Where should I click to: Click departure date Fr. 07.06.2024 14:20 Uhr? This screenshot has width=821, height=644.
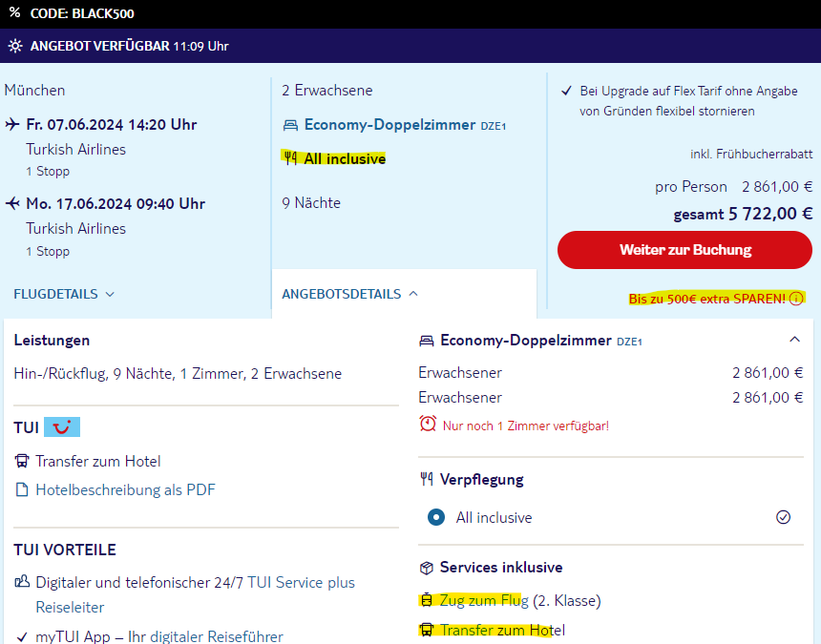[x=112, y=125]
